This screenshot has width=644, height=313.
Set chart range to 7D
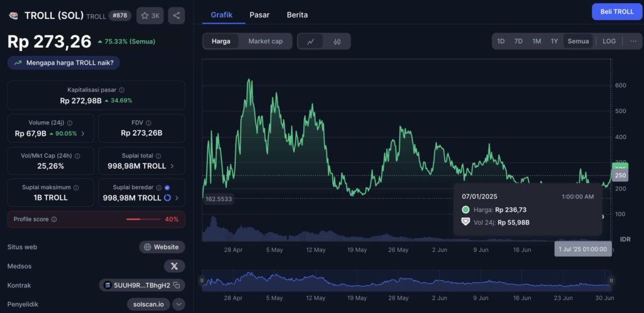coord(518,41)
